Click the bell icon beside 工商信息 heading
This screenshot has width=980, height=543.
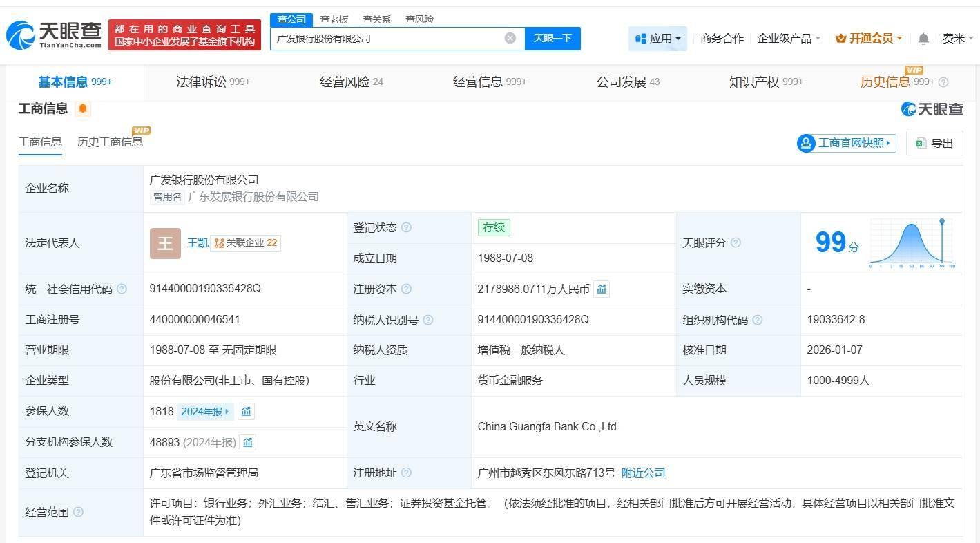[83, 108]
